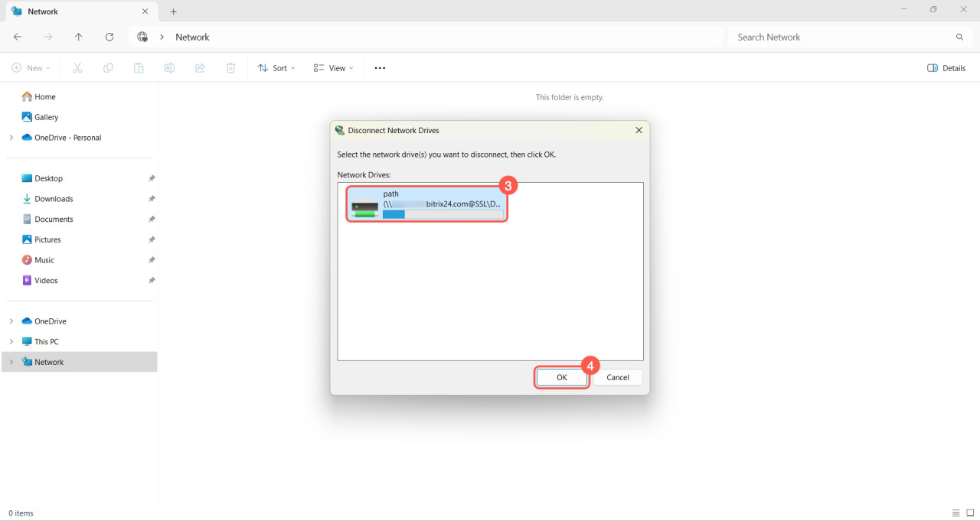The image size is (980, 521).
Task: Open the View dropdown
Action: pyautogui.click(x=333, y=68)
